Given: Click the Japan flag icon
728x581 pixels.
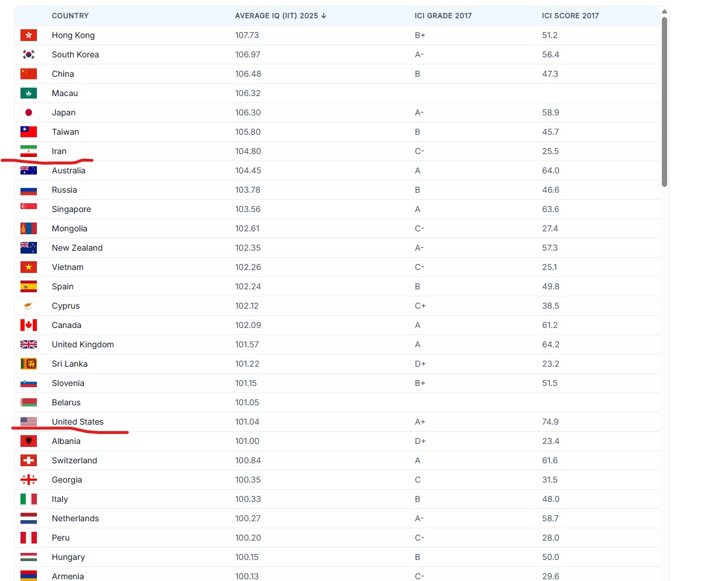Looking at the screenshot, I should [29, 112].
